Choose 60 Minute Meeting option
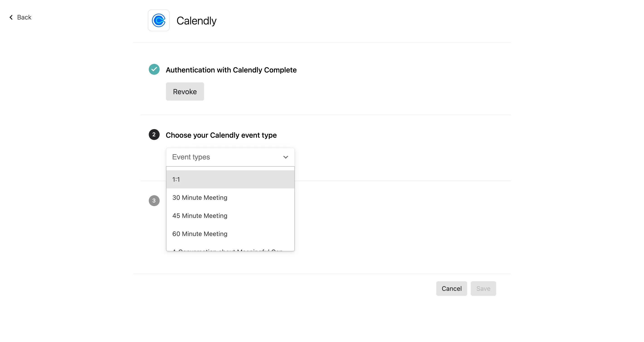Viewport: 644px width, 342px height. pyautogui.click(x=230, y=234)
